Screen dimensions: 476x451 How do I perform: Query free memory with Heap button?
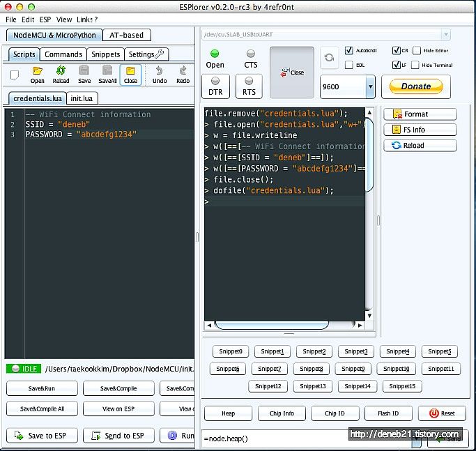(x=228, y=413)
